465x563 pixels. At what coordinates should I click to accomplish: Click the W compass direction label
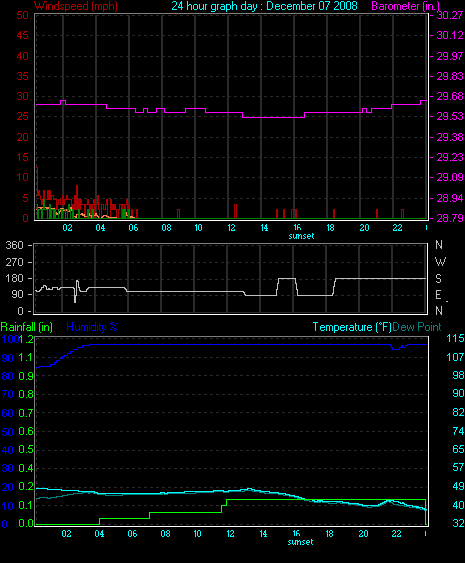440,261
